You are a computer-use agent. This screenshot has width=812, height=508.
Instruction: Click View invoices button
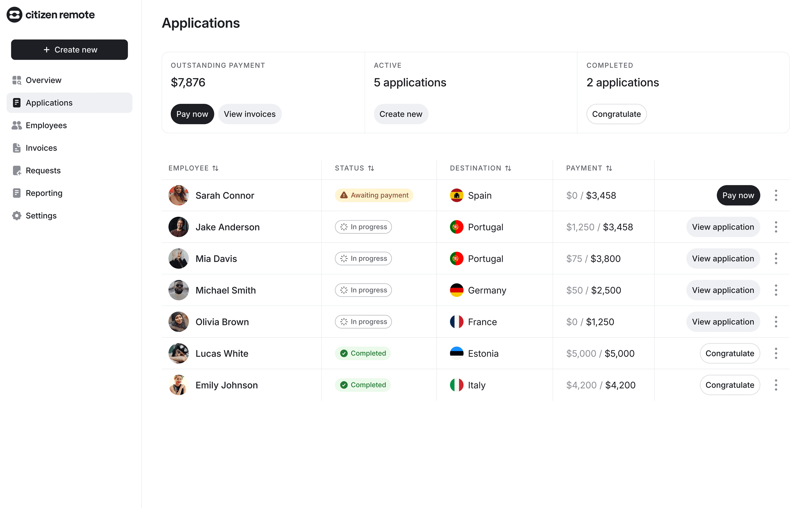[249, 114]
